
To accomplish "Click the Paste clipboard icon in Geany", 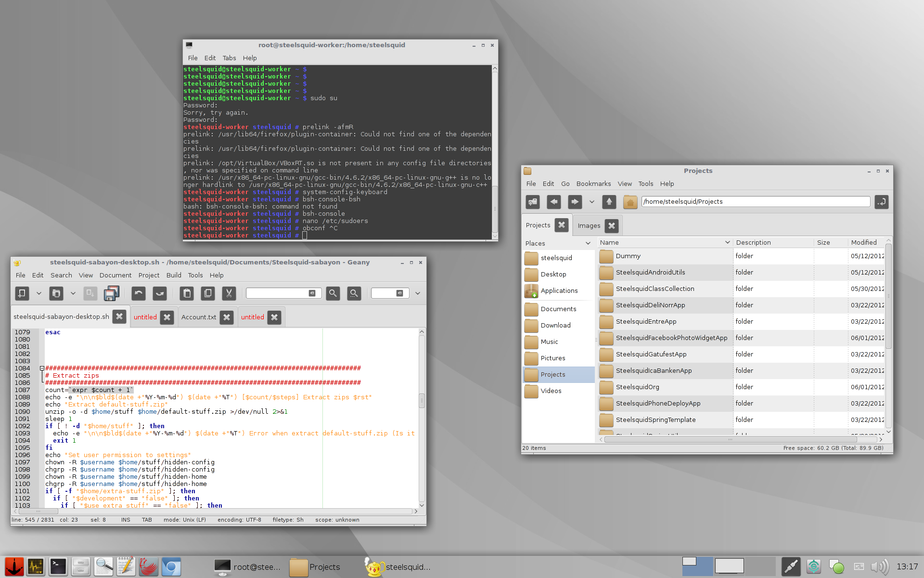I will tap(187, 293).
